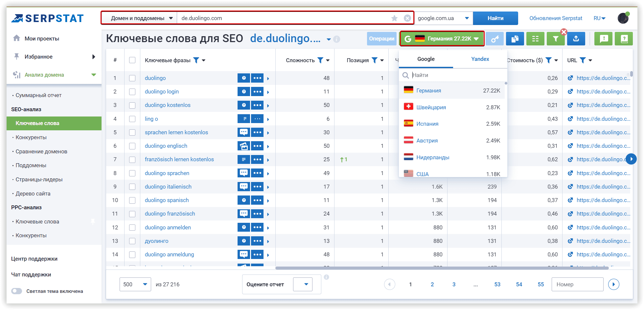Go to page 55 in pagination
The height and width of the screenshot is (310, 644).
pos(540,284)
